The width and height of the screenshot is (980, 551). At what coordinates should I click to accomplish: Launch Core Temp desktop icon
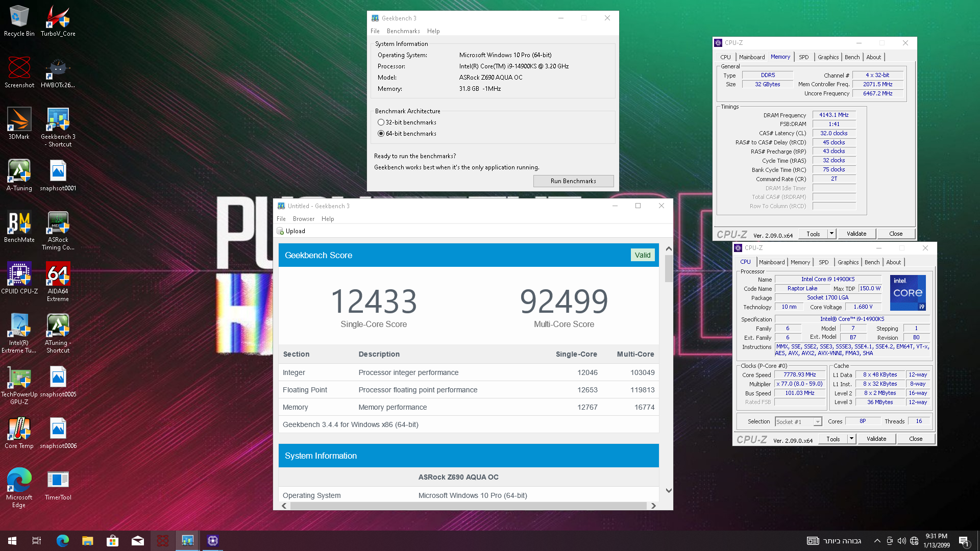(x=19, y=433)
